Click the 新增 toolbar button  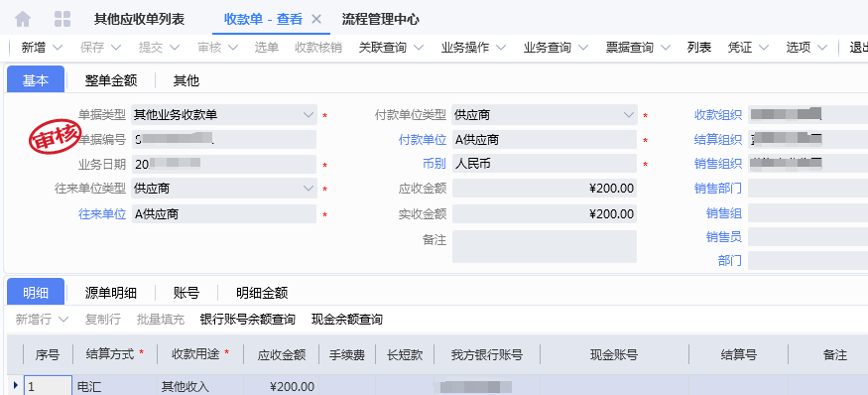(x=33, y=48)
